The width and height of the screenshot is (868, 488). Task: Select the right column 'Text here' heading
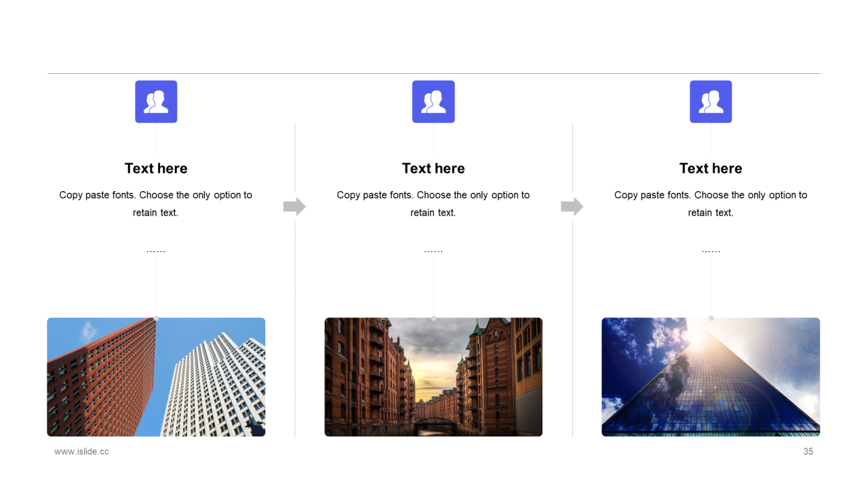click(x=711, y=169)
